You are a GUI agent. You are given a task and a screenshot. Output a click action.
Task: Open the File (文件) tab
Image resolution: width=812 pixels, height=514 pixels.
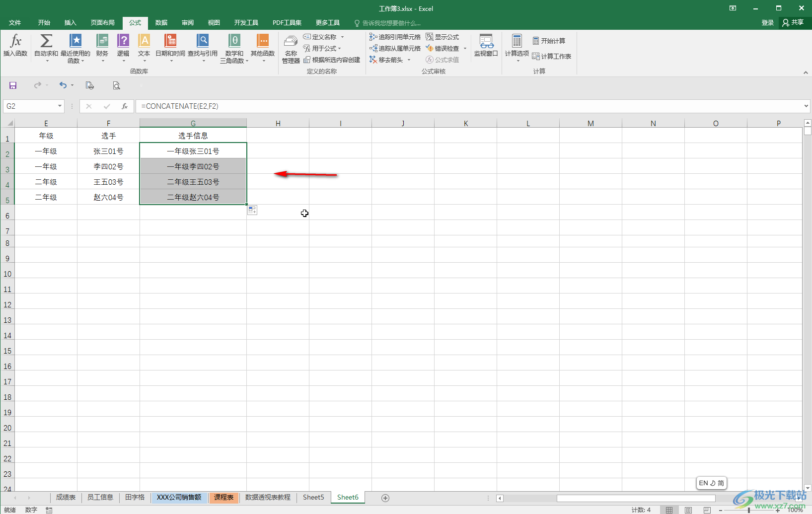click(x=15, y=23)
